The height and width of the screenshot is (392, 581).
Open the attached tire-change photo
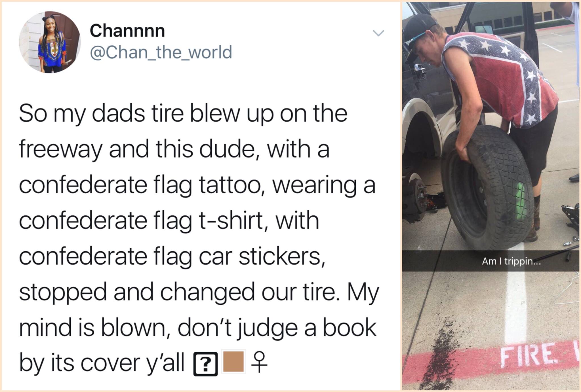tap(491, 196)
